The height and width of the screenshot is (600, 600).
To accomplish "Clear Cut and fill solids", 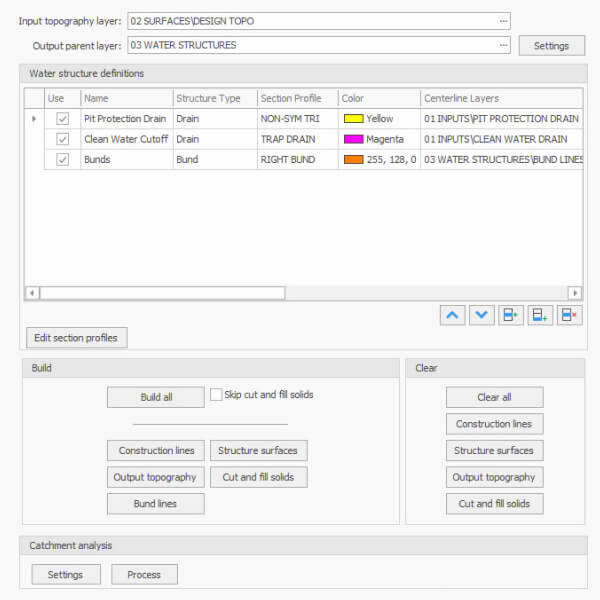I will [494, 504].
